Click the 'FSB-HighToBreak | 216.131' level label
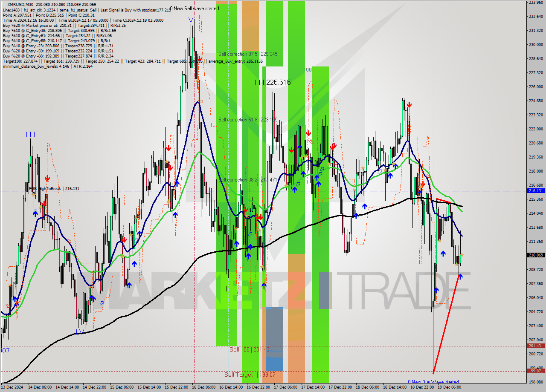The width and height of the screenshot is (546, 392). pos(54,188)
